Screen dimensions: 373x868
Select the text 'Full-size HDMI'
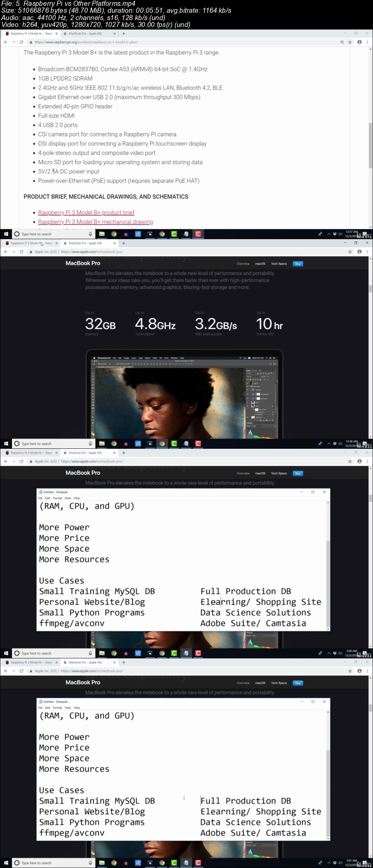[56, 116]
